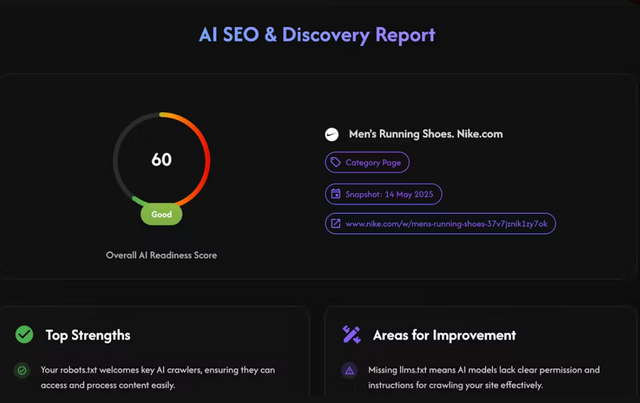Click the Snapshot: 14 May 2025 text

click(389, 194)
